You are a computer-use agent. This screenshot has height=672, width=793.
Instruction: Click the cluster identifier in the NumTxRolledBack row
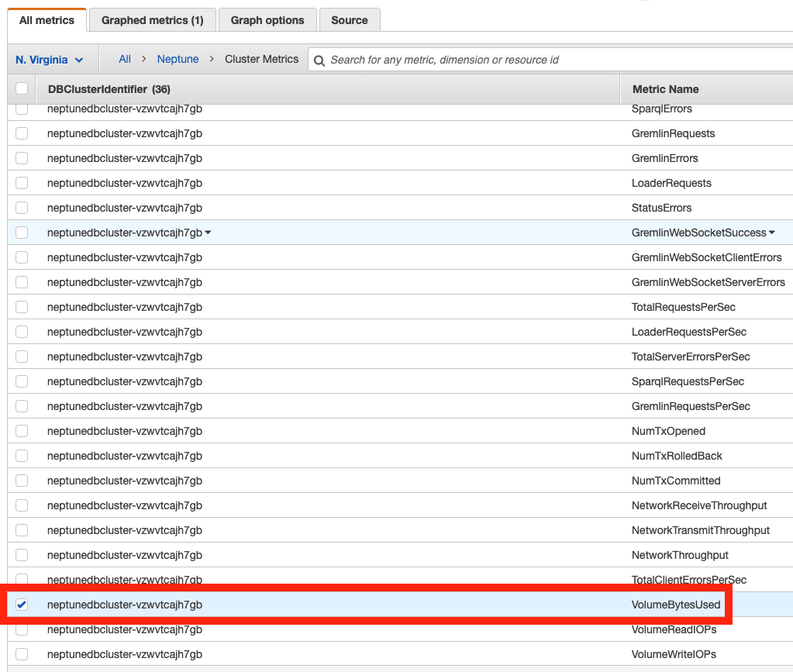pyautogui.click(x=124, y=456)
